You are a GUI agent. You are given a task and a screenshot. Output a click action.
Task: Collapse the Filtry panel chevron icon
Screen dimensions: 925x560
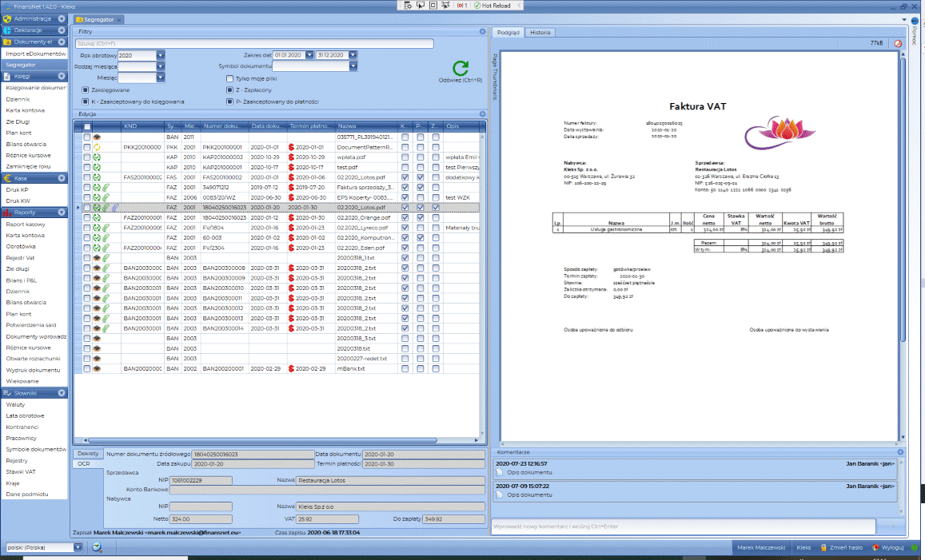[x=483, y=31]
